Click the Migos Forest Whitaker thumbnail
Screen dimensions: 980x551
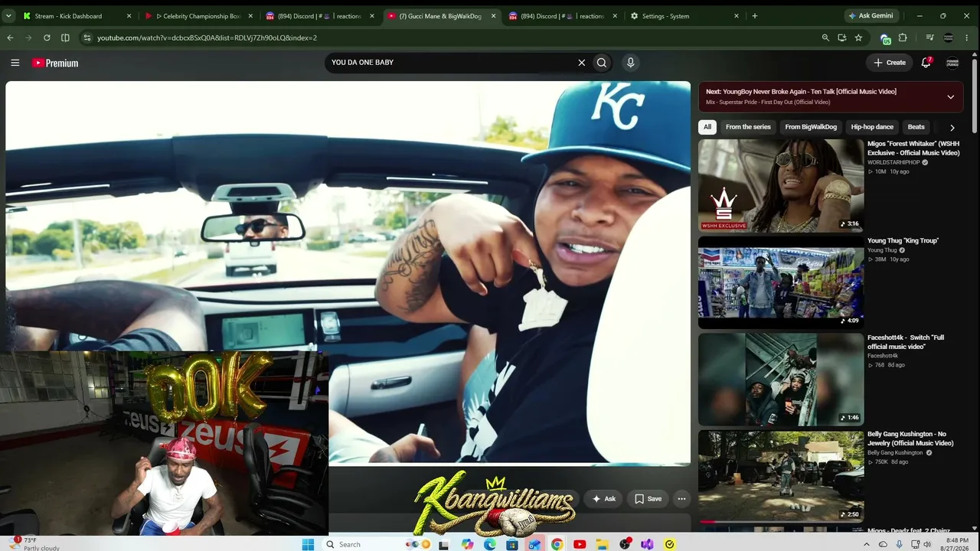click(x=781, y=185)
